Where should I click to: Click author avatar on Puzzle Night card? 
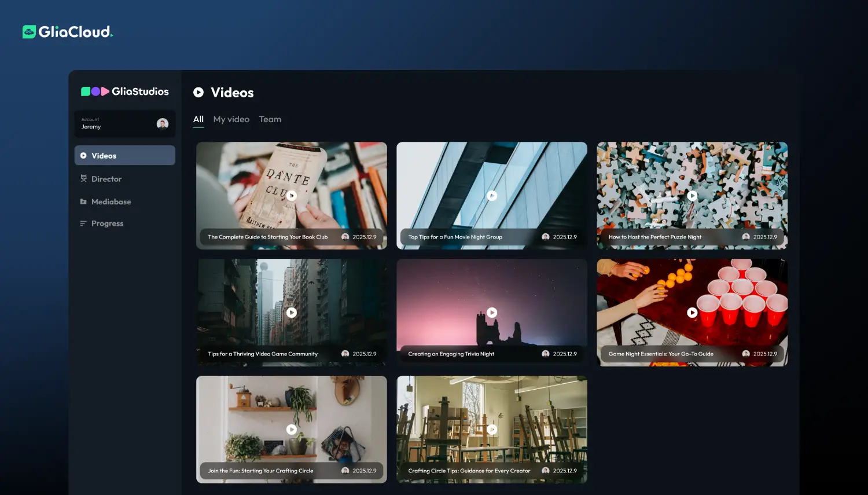746,237
